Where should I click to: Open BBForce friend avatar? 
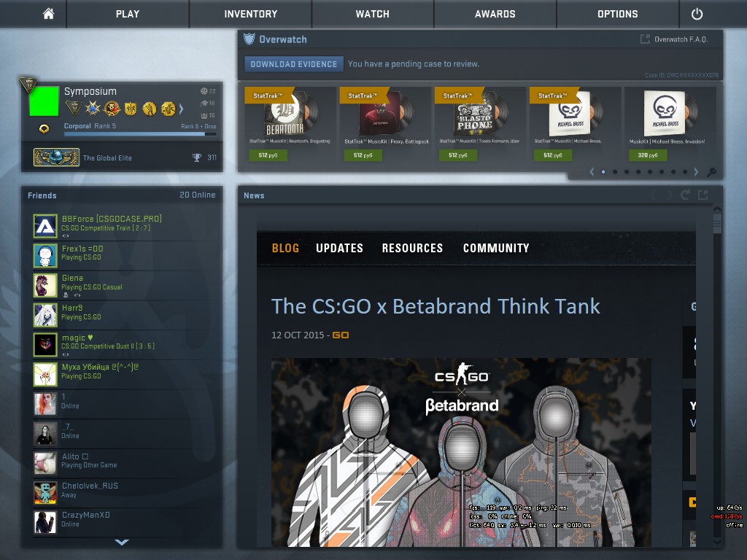(45, 226)
